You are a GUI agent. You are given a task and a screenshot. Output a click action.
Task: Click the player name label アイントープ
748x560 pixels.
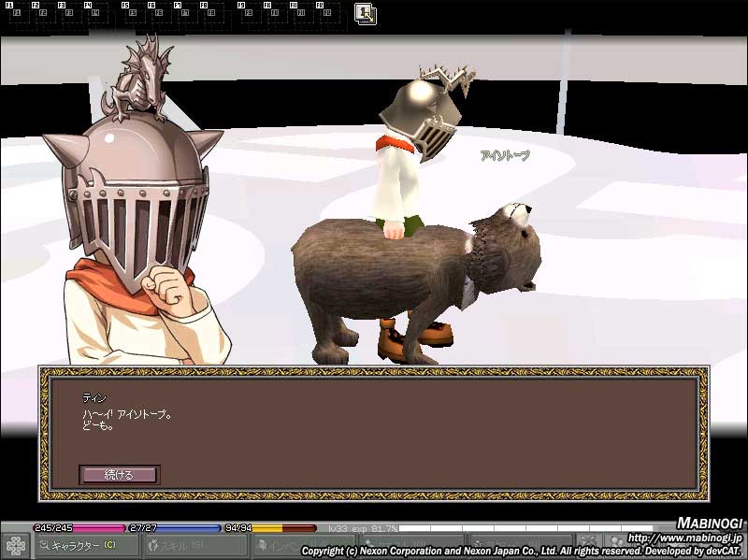tap(505, 155)
